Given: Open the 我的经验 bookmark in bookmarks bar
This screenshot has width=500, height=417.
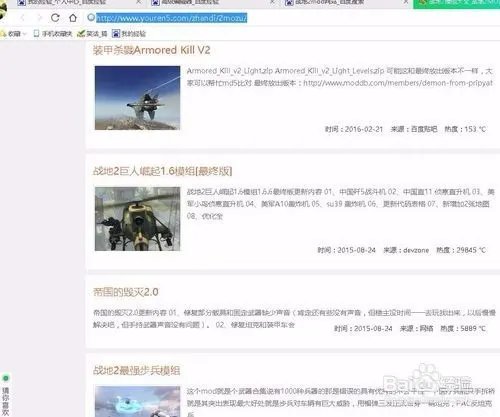Looking at the screenshot, I should point(129,34).
